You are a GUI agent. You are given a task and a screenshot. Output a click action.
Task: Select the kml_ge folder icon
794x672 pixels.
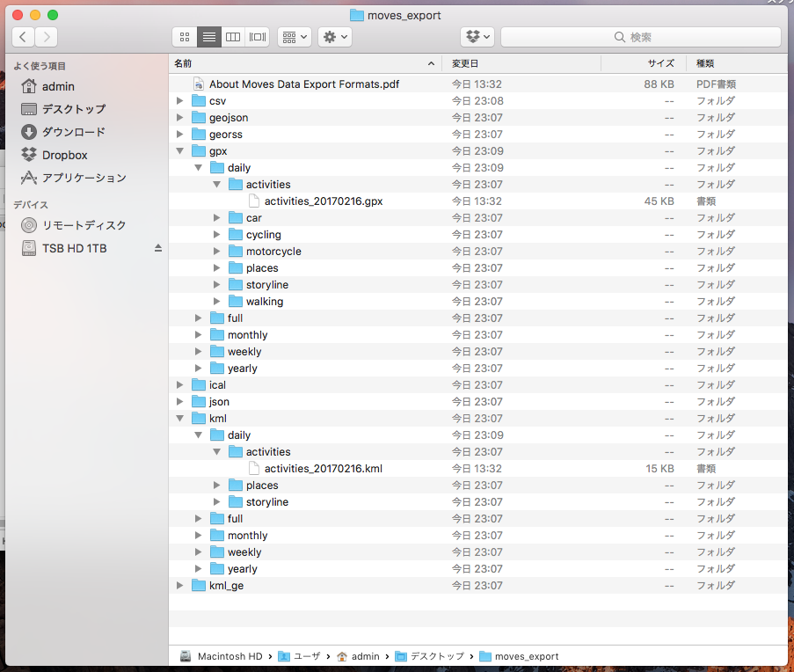tap(199, 586)
